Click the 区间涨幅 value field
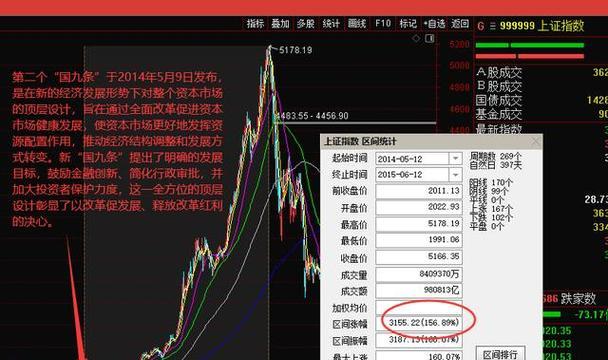The width and height of the screenshot is (608, 360). tap(419, 323)
